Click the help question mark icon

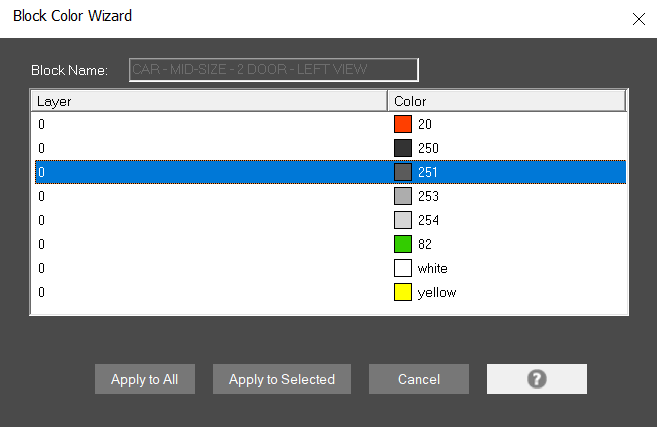click(537, 379)
